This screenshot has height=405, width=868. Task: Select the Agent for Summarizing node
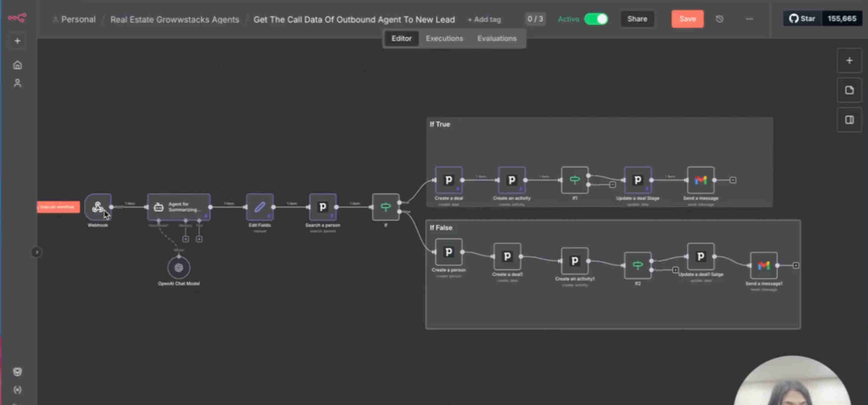178,207
